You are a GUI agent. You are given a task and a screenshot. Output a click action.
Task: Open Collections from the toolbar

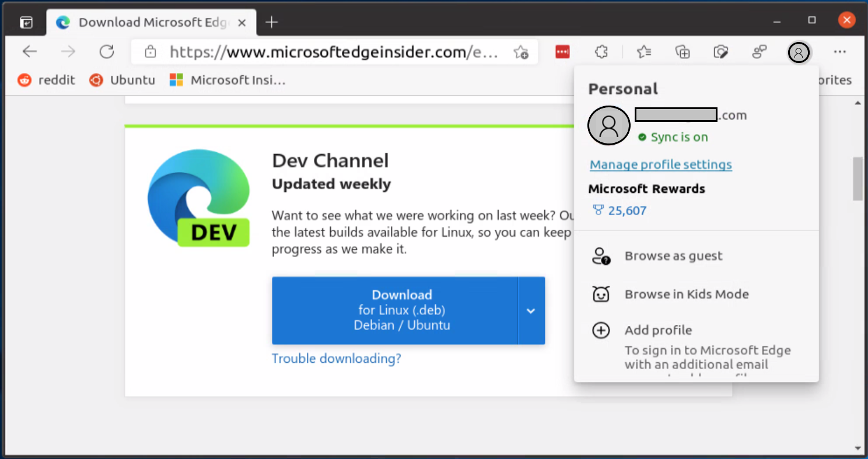tap(682, 52)
